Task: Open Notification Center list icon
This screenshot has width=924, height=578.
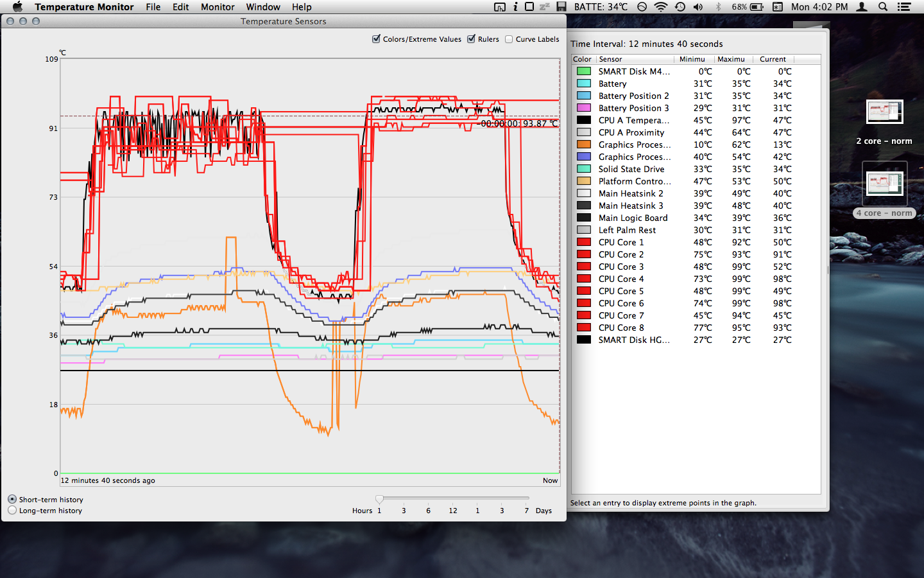Action: pos(904,7)
